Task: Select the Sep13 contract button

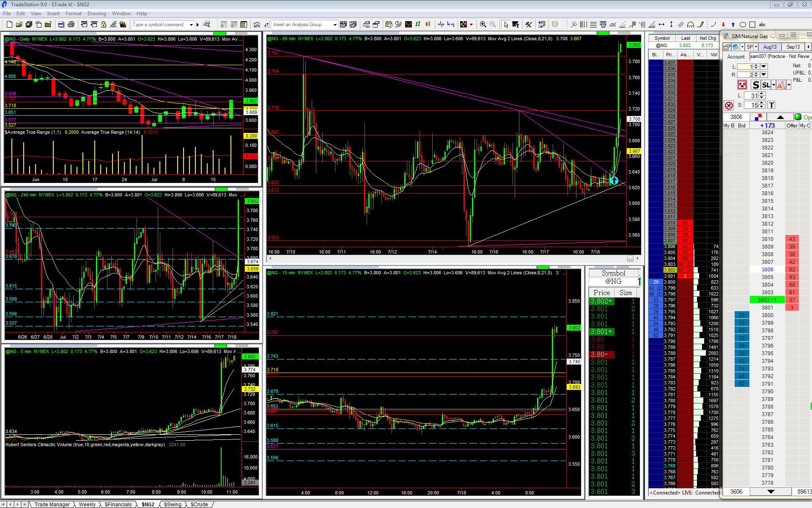Action: point(793,47)
